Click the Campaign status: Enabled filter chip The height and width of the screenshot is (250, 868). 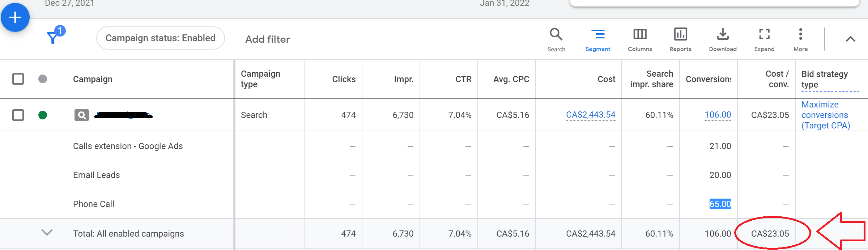pyautogui.click(x=160, y=38)
